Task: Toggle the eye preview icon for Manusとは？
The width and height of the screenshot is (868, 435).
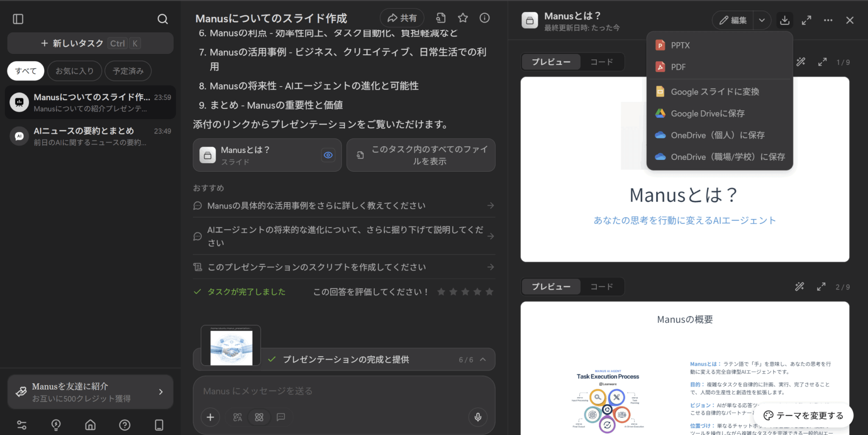Action: pos(328,155)
